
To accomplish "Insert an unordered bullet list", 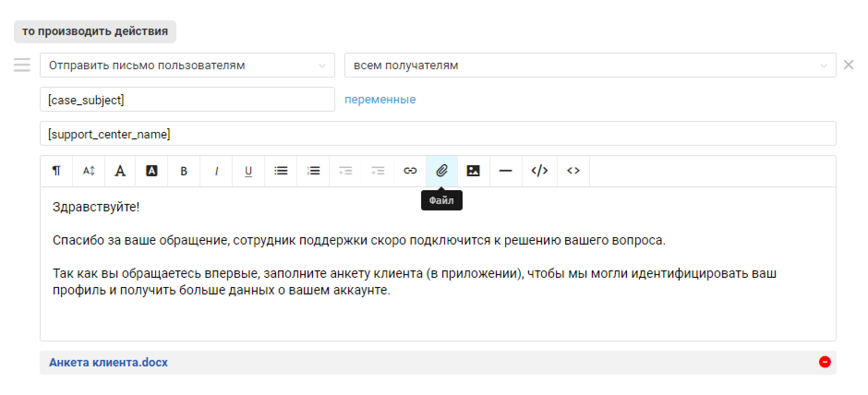I will [281, 171].
